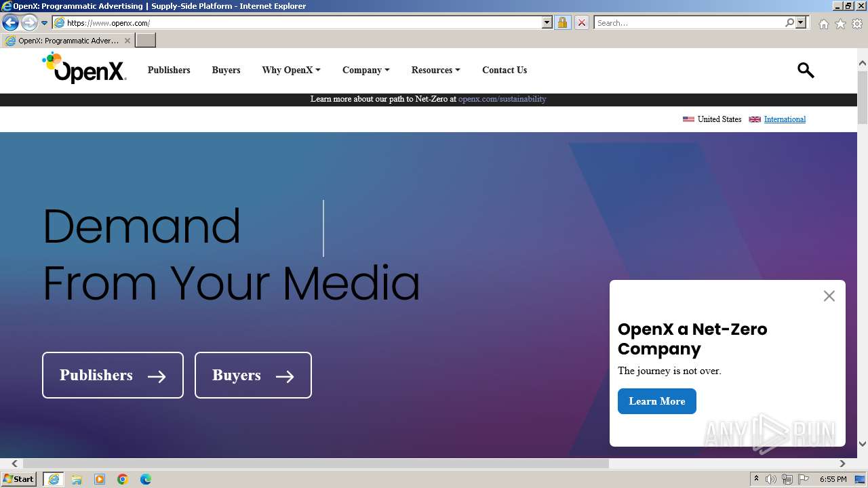Open the Windows Start menu
Screen dimensions: 868x488
[x=19, y=479]
